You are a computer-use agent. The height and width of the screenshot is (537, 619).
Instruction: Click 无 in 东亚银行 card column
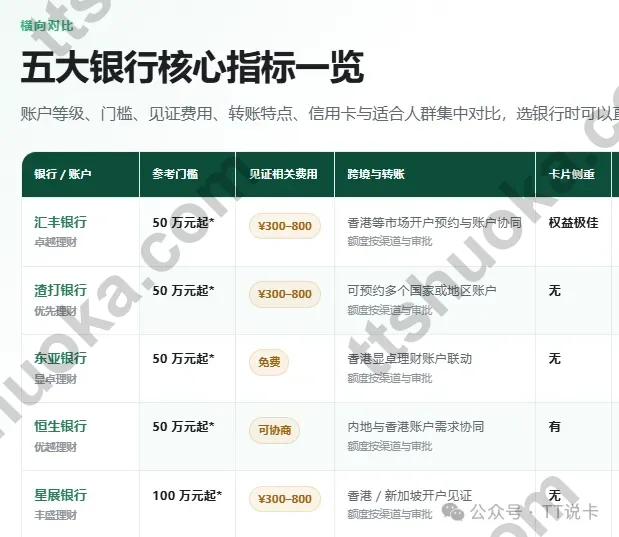[555, 359]
